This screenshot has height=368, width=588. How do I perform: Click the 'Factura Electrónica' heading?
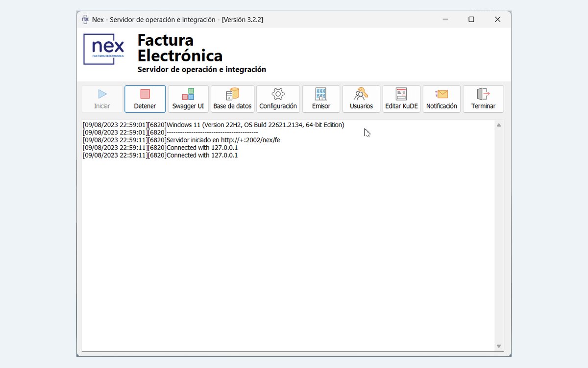click(x=180, y=48)
